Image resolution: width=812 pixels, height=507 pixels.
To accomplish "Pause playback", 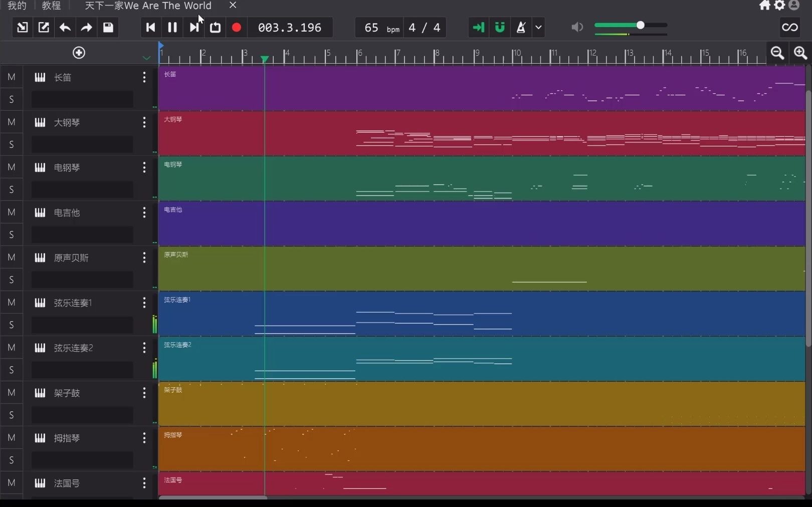I will point(172,28).
